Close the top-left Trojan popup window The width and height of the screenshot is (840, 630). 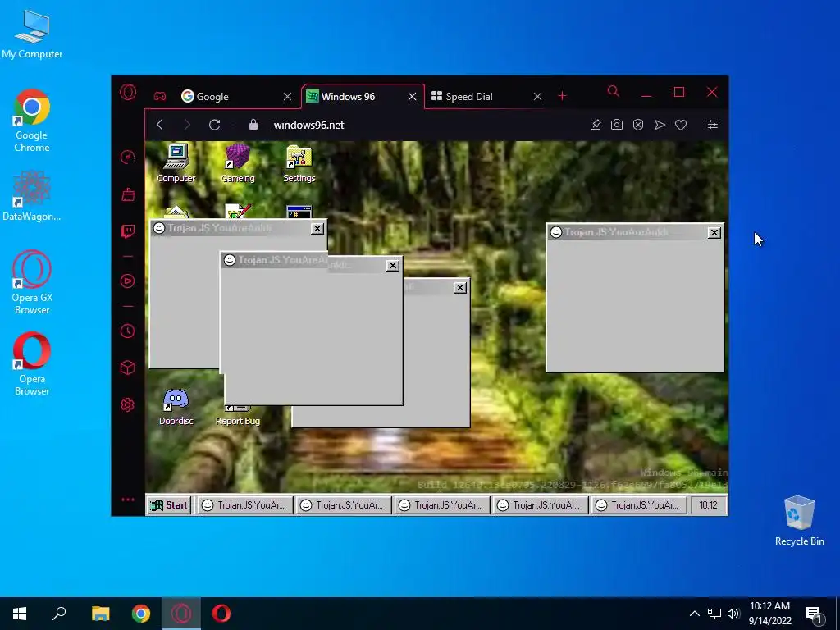pyautogui.click(x=317, y=228)
